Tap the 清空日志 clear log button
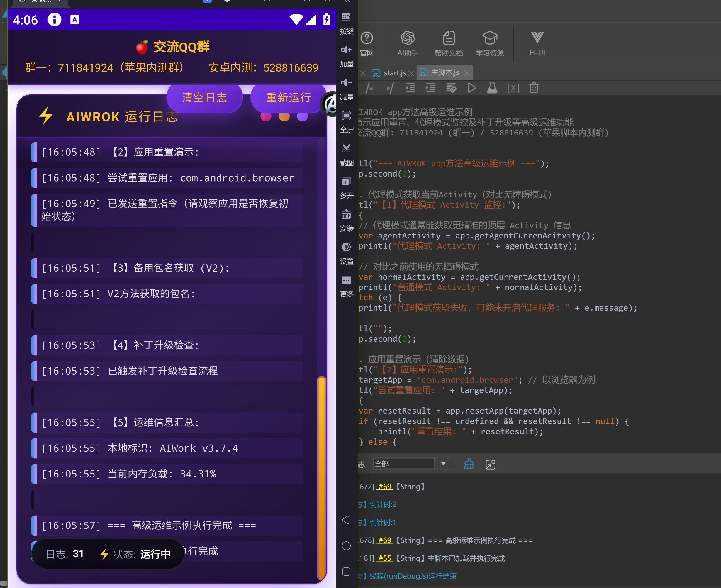Screen dimensions: 721x588 tap(205, 98)
